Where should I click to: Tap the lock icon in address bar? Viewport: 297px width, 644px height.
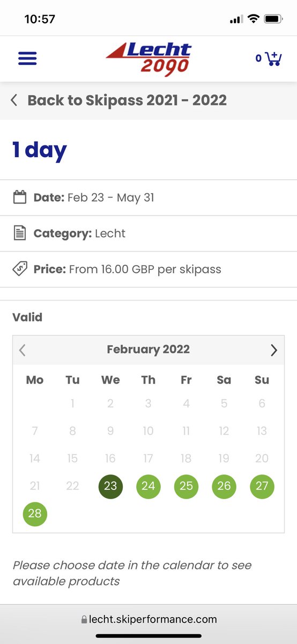click(x=84, y=619)
